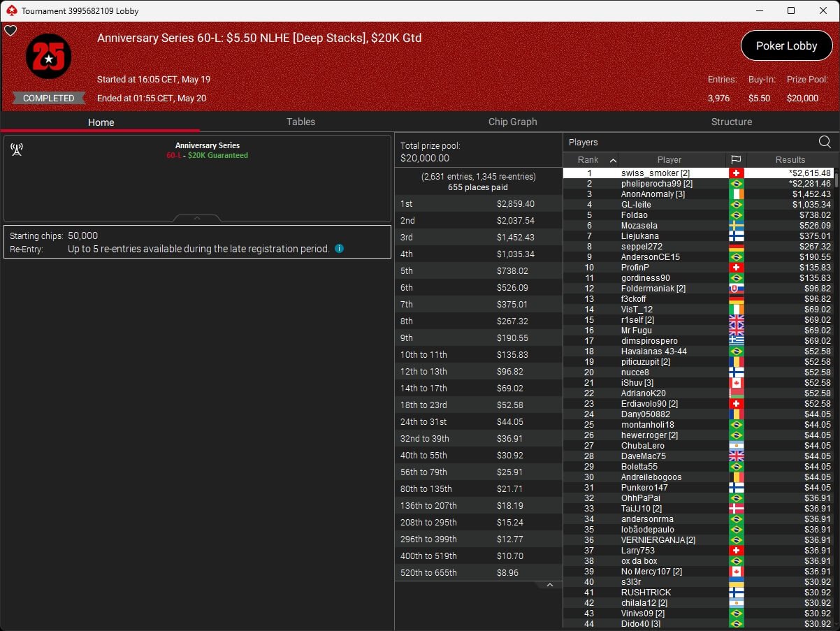Open the player search magnifier
This screenshot has height=631, width=840.
pyautogui.click(x=825, y=143)
